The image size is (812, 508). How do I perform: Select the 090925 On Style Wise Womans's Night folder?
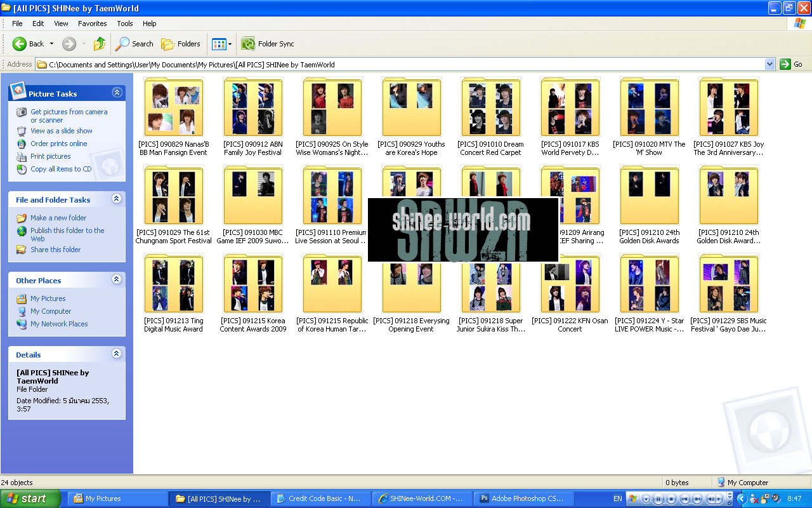pyautogui.click(x=332, y=117)
